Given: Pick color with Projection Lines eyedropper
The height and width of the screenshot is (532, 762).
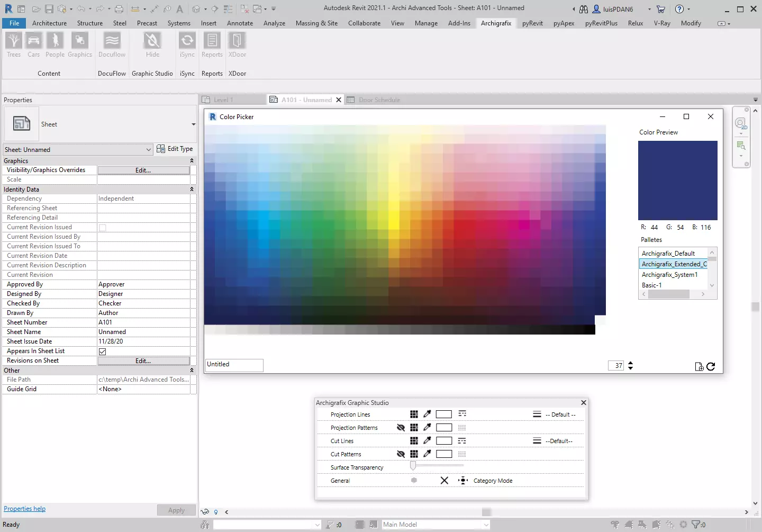Looking at the screenshot, I should [427, 414].
